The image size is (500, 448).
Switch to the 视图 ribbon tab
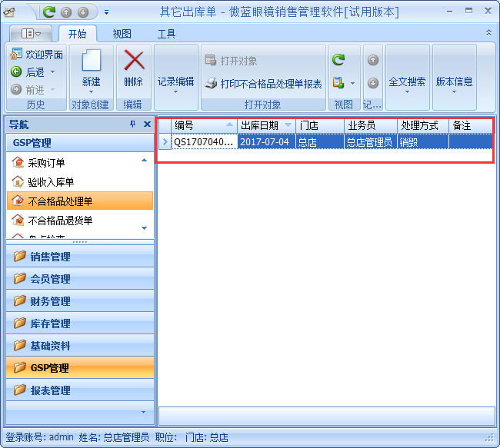(122, 34)
